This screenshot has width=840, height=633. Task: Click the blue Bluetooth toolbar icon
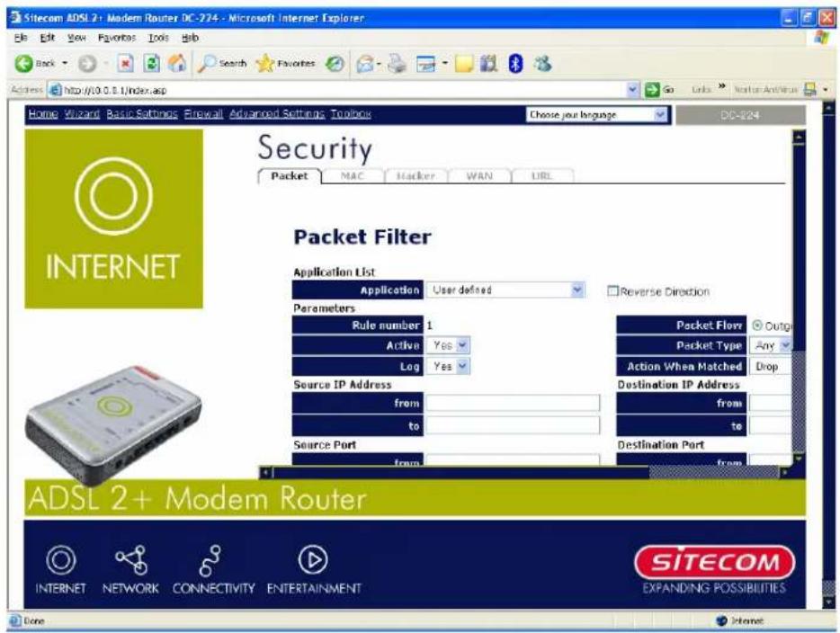pyautogui.click(x=515, y=64)
